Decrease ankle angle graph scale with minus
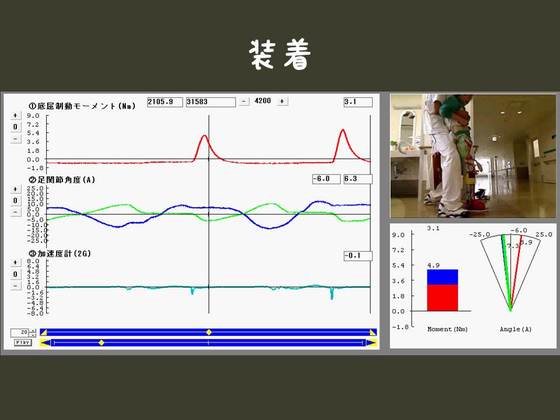 pyautogui.click(x=15, y=212)
